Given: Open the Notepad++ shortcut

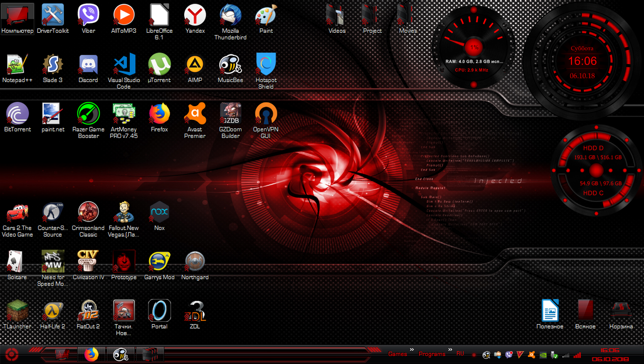Looking at the screenshot, I should (18, 68).
